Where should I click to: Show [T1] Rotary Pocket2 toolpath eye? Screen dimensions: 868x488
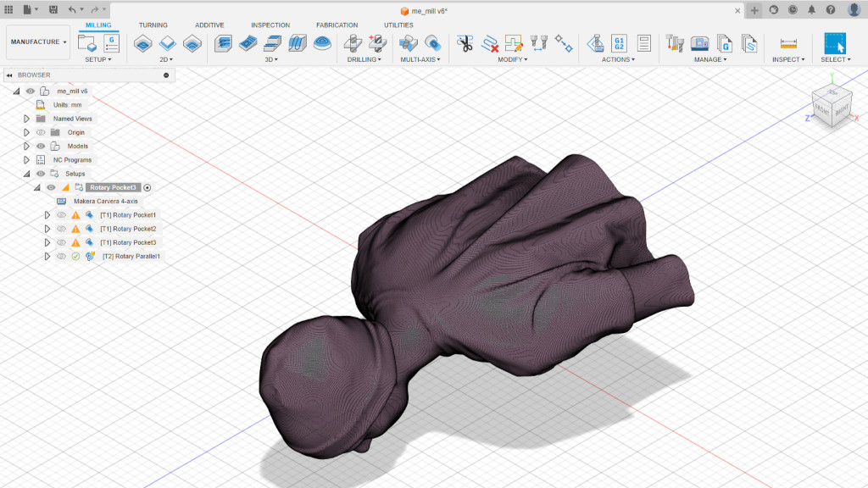pos(61,229)
